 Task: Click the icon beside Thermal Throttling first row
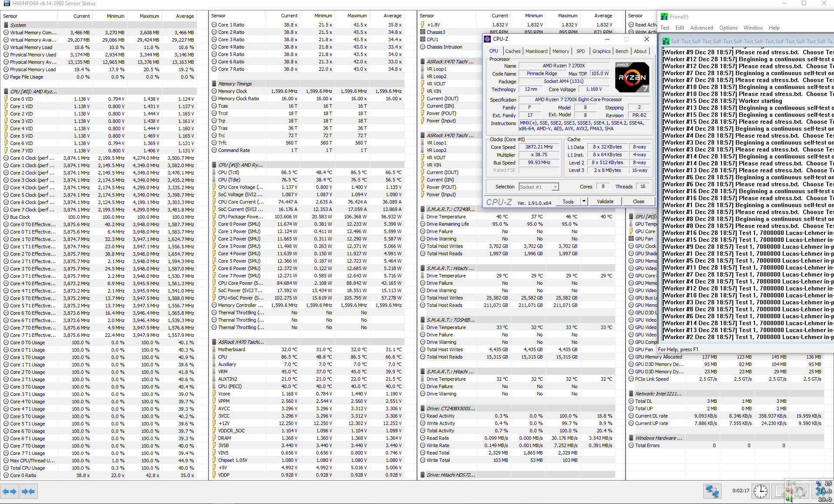[214, 313]
